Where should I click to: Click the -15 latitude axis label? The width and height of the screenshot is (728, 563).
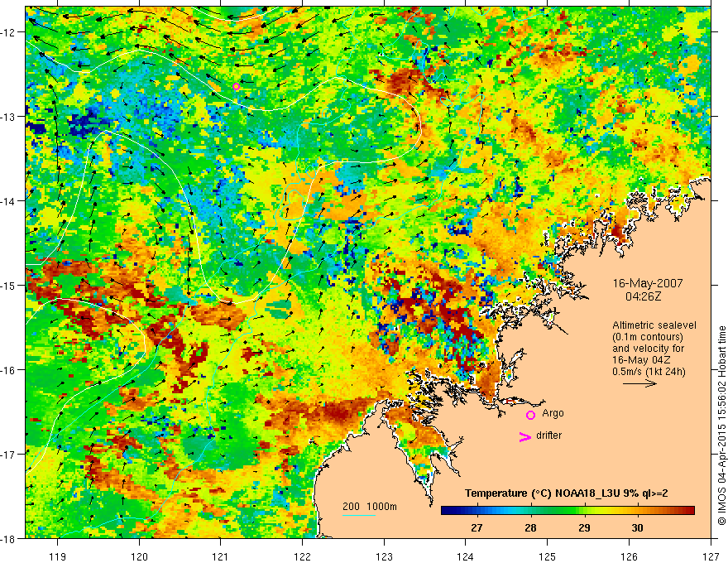click(x=9, y=285)
